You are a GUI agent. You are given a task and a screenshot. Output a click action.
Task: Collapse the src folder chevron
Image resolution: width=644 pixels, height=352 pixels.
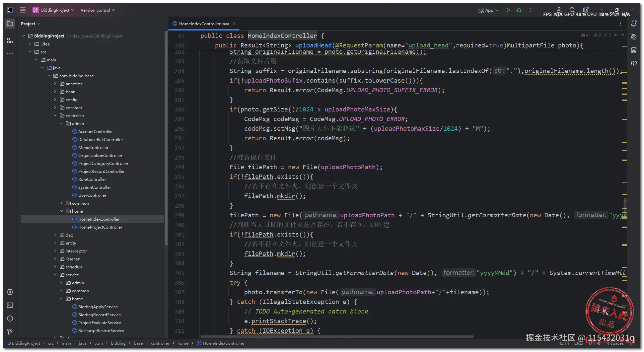pos(30,52)
